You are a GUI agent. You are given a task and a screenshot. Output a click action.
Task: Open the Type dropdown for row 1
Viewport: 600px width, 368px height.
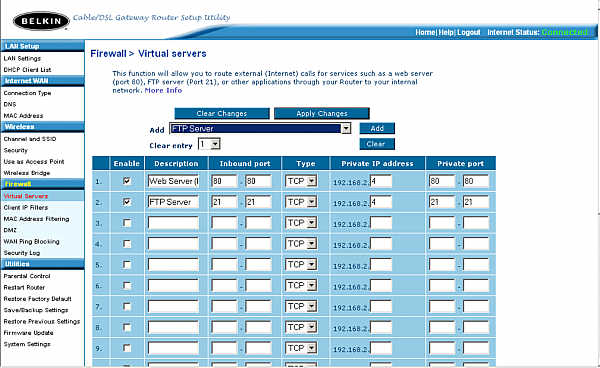(x=301, y=181)
